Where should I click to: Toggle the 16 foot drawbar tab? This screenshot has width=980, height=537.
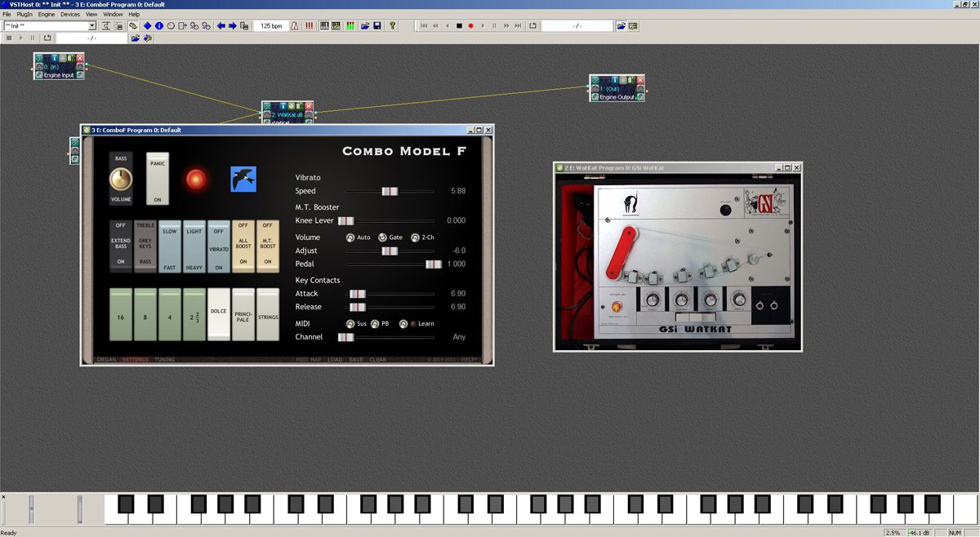tap(121, 314)
